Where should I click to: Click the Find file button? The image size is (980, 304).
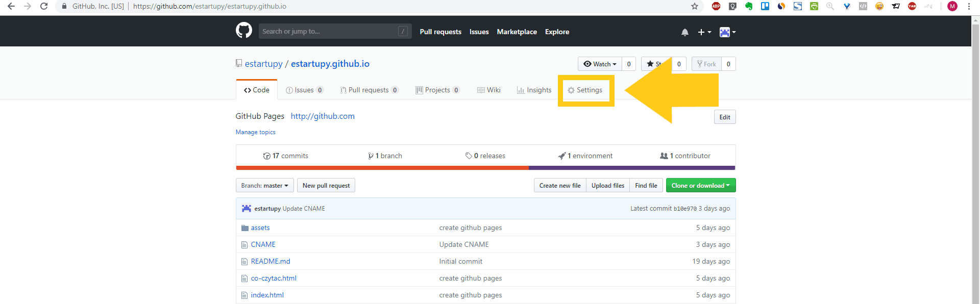[x=646, y=185]
